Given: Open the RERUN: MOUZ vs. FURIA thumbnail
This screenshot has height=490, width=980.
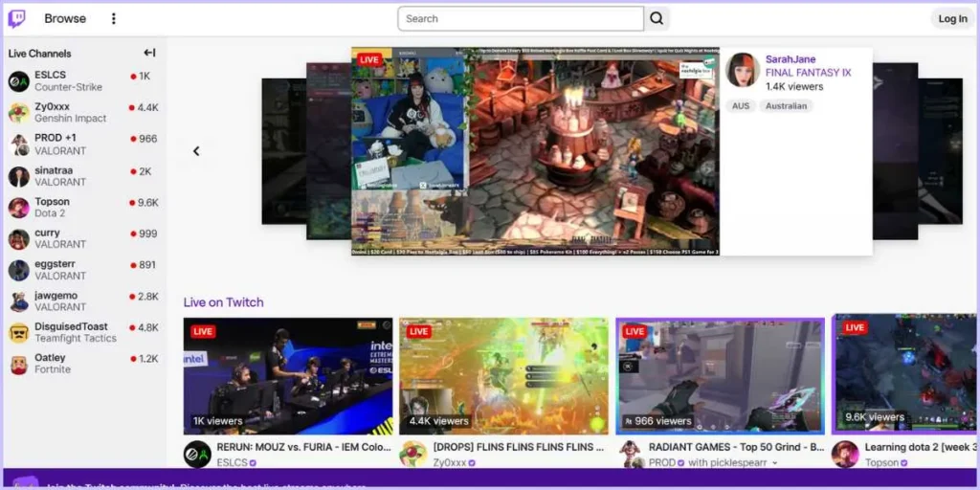Looking at the screenshot, I should tap(288, 376).
